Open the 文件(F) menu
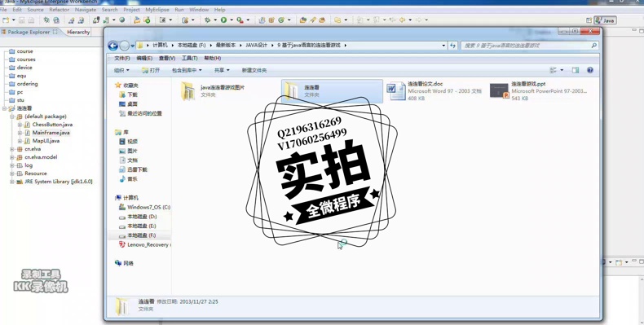Screen dimensions: 644x325 point(122,59)
